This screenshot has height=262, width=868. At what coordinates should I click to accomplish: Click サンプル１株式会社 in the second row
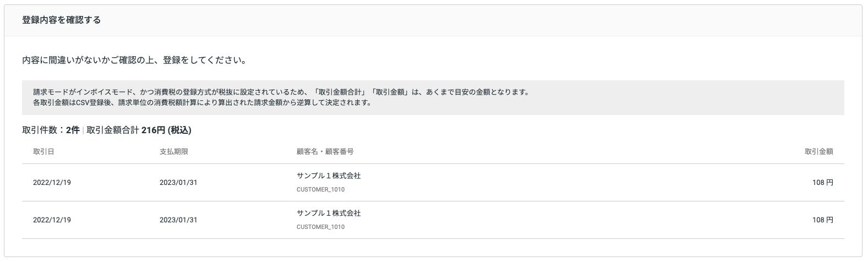329,213
